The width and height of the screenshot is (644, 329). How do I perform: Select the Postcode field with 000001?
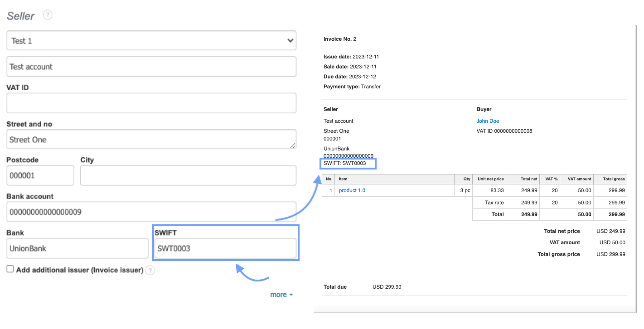point(40,175)
